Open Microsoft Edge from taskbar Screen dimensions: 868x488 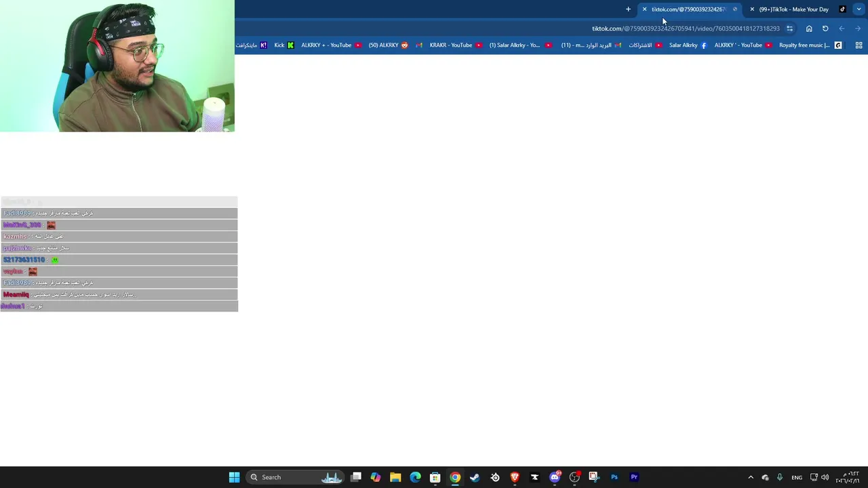(415, 477)
